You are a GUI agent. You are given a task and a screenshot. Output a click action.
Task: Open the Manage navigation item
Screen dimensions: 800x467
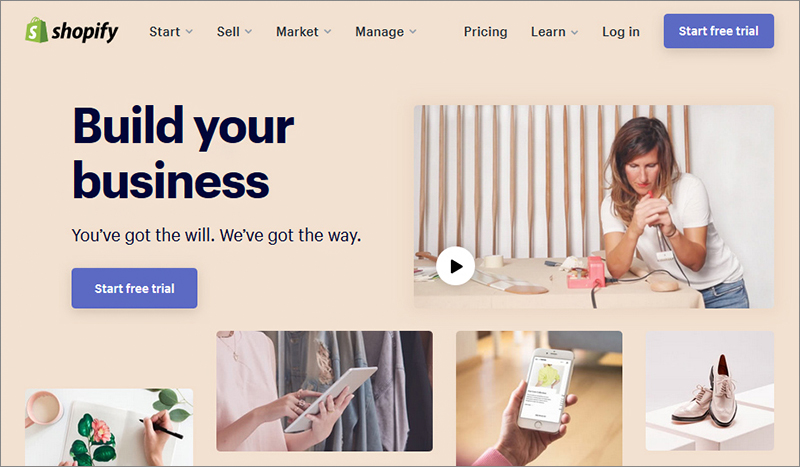coord(380,32)
